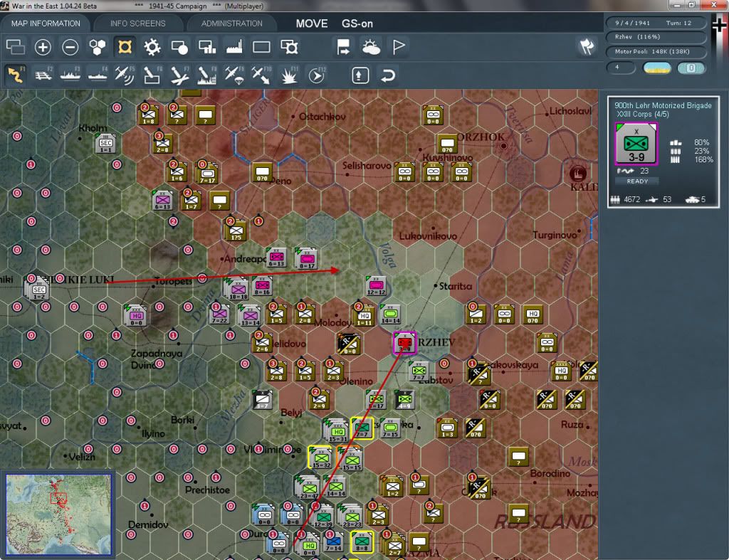Select the yellow-bordered 15=32 unit
Viewport: 729px width, 560px height.
tap(321, 458)
